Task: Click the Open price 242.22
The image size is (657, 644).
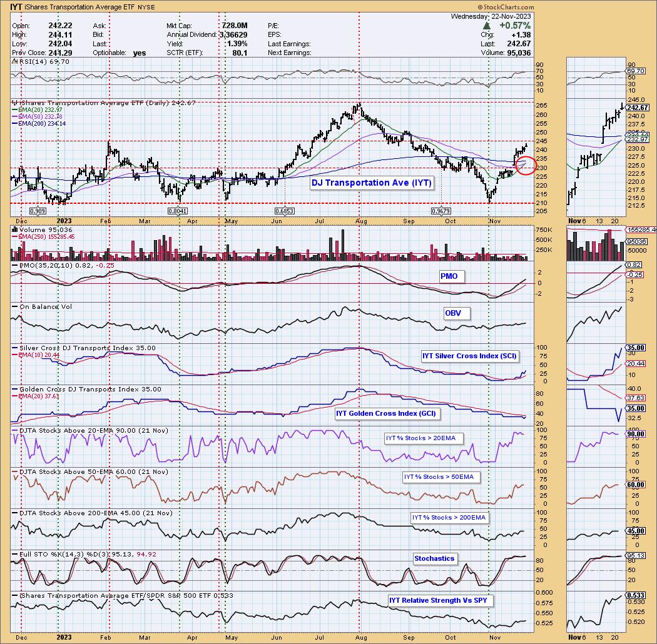Action: (60, 26)
